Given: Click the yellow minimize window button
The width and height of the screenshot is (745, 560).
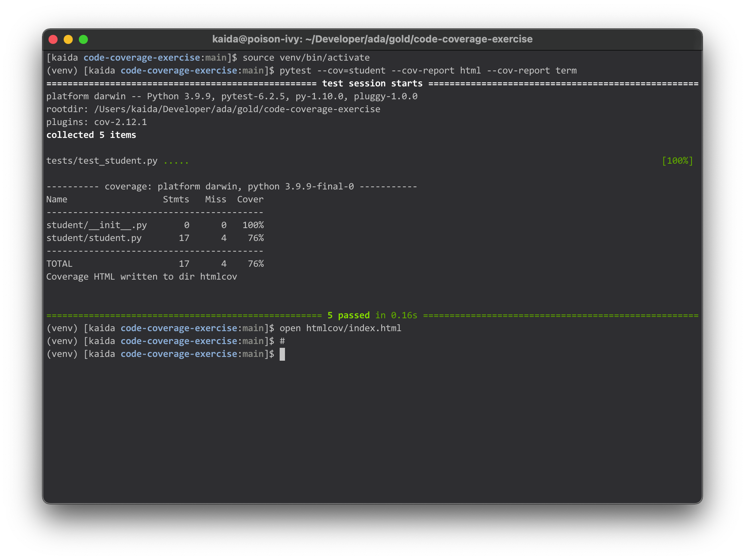Looking at the screenshot, I should tap(68, 39).
